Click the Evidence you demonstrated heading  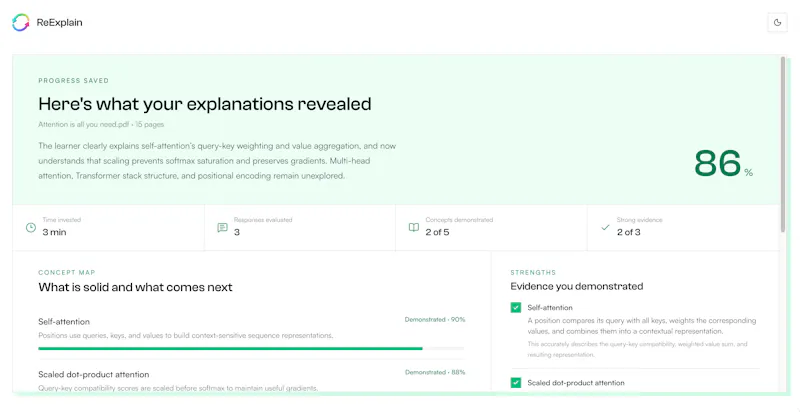[x=577, y=287]
